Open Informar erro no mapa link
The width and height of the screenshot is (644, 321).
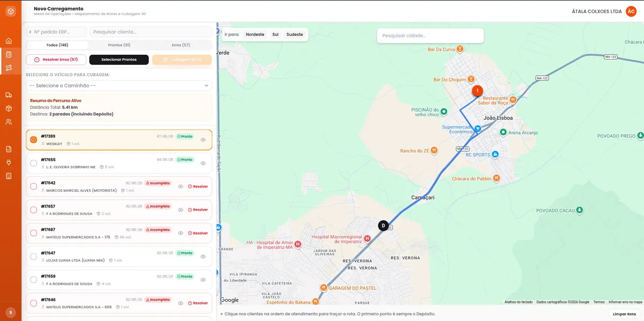click(x=625, y=302)
